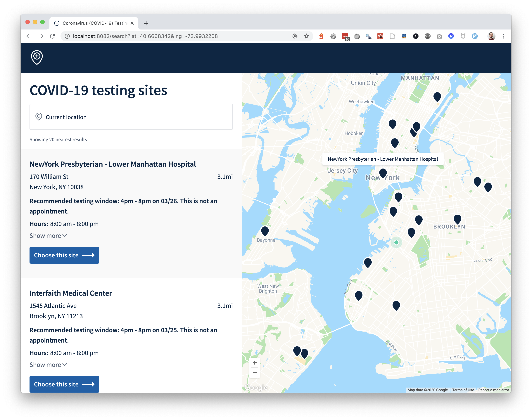
Task: Open the Chrome three-dot menu
Action: (503, 36)
